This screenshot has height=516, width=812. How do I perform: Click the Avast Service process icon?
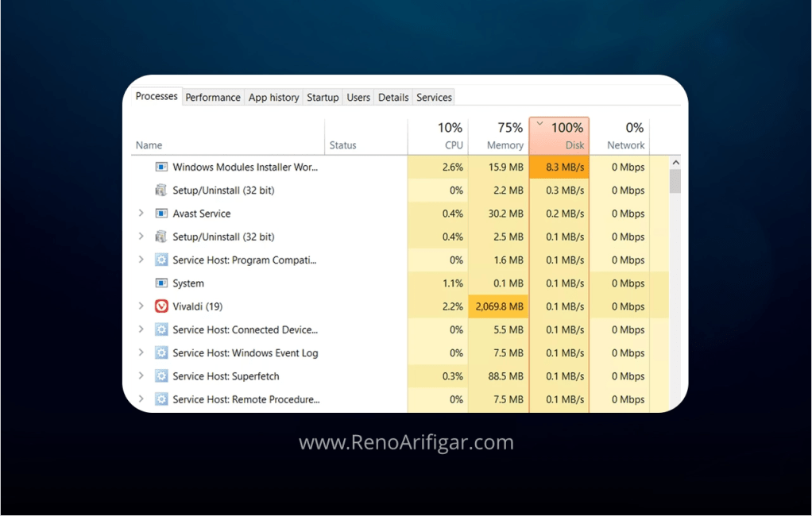click(x=162, y=213)
